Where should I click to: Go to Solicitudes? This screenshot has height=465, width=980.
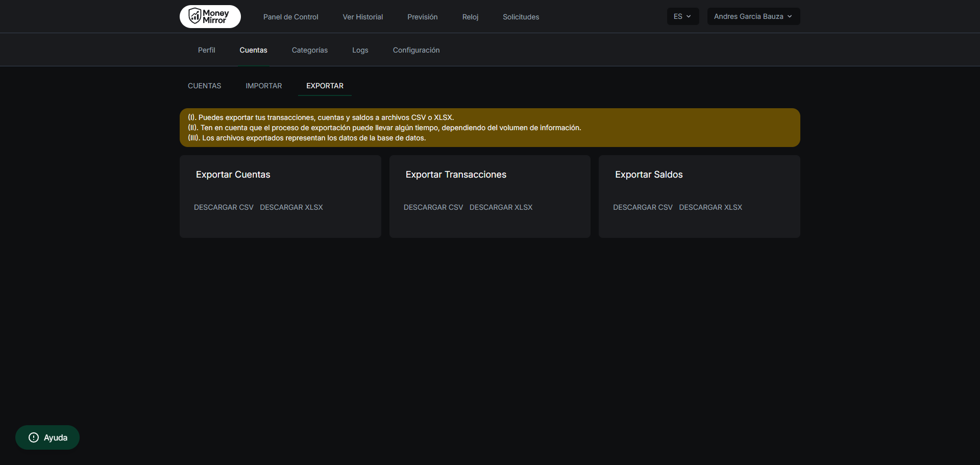point(521,17)
